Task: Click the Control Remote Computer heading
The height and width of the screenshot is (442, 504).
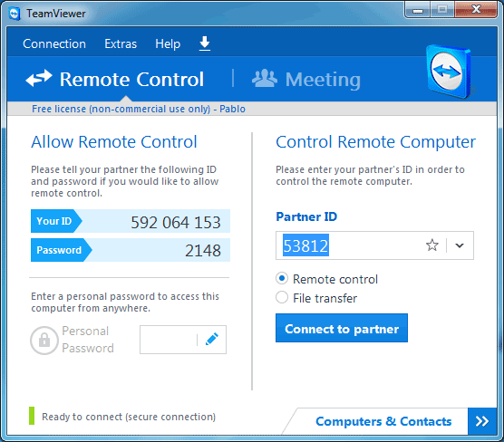Action: tap(376, 142)
